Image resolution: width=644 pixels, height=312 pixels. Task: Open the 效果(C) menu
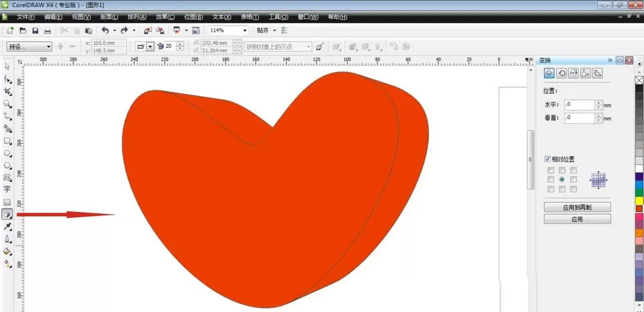click(x=165, y=17)
